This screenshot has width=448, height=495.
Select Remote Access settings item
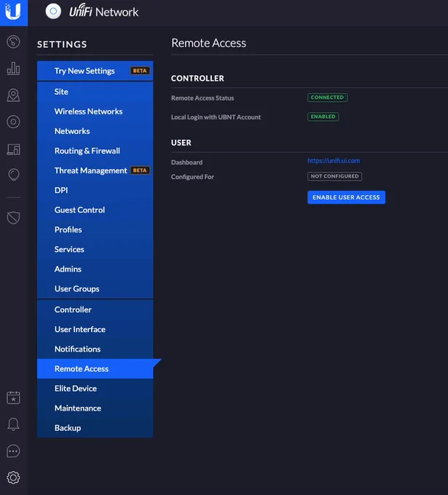point(95,369)
